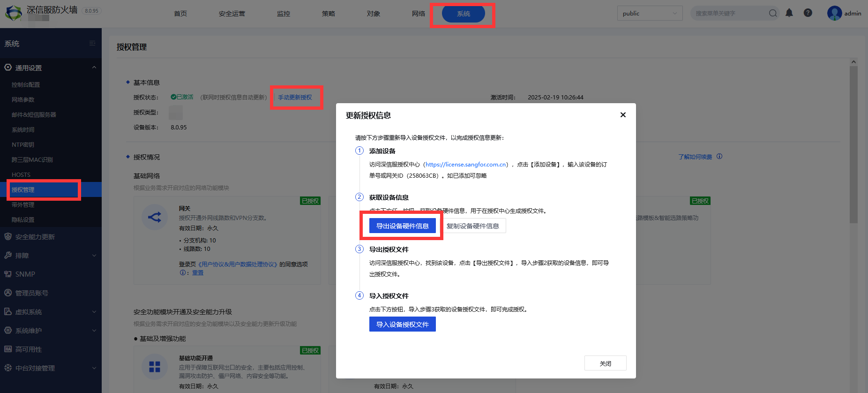Click the admin user avatar icon
The image size is (868, 393).
[834, 13]
